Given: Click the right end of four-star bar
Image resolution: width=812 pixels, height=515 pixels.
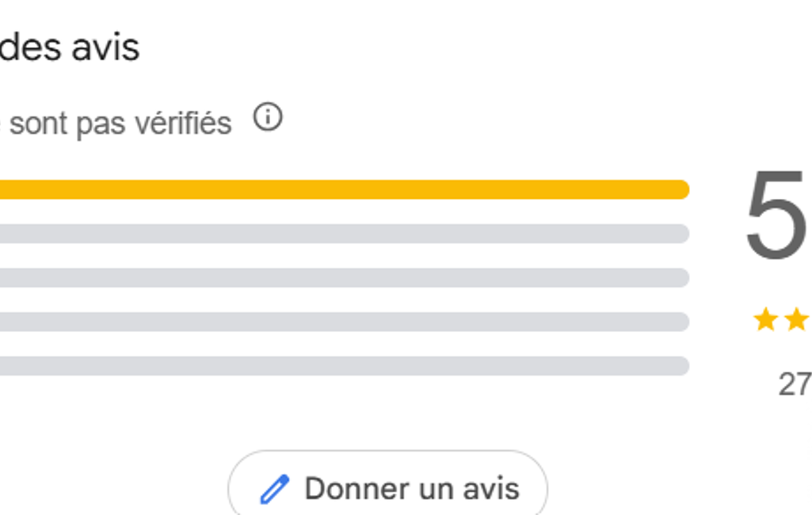Looking at the screenshot, I should tap(680, 234).
